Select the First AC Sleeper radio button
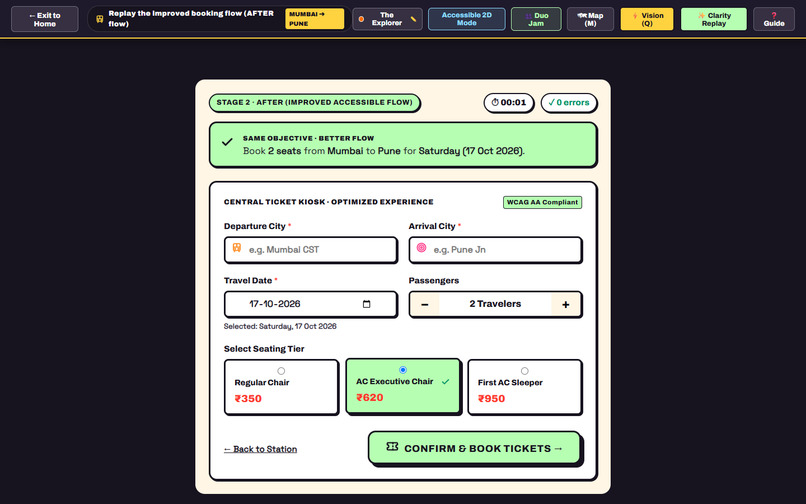 point(524,371)
